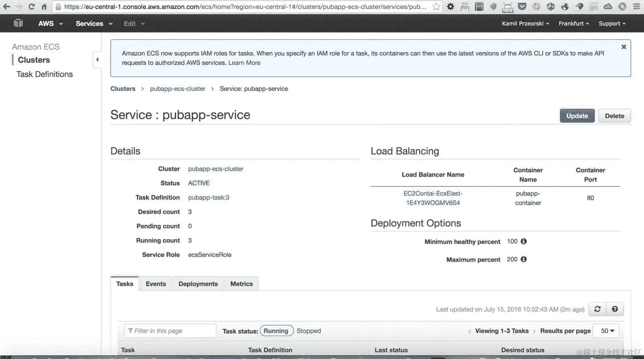Click the cloud extension icon
This screenshot has width=644, height=359.
click(x=608, y=7)
